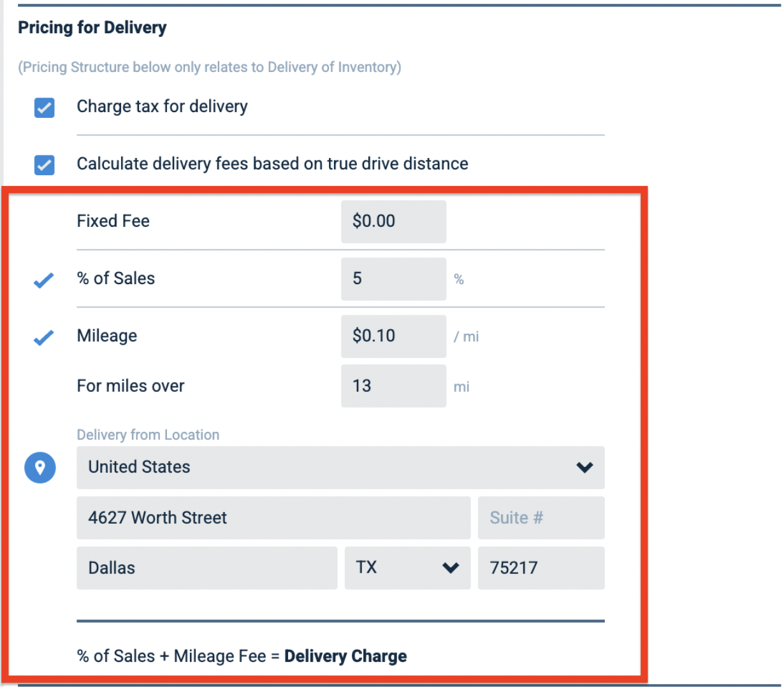Click the 4627 Worth Street address field
The height and width of the screenshot is (688, 784).
273,518
